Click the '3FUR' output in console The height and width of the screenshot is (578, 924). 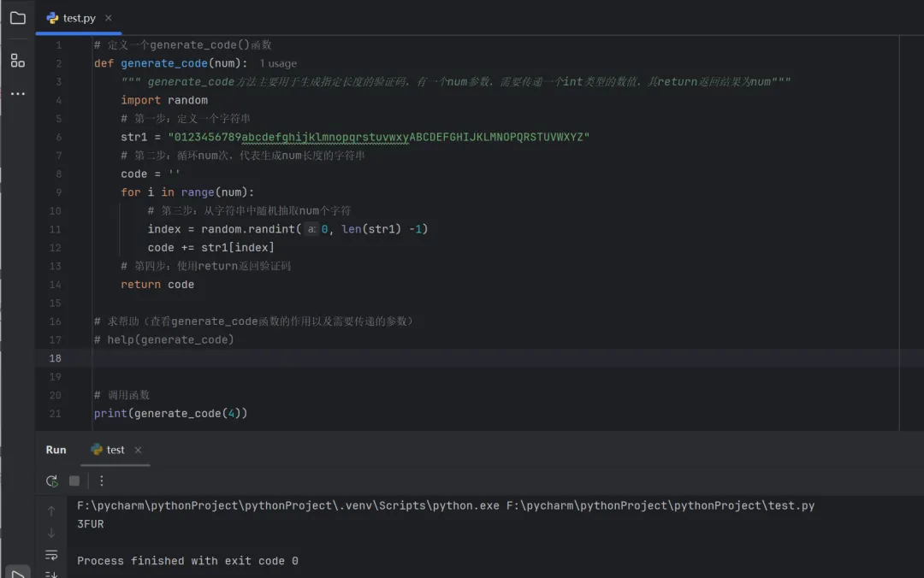[90, 524]
